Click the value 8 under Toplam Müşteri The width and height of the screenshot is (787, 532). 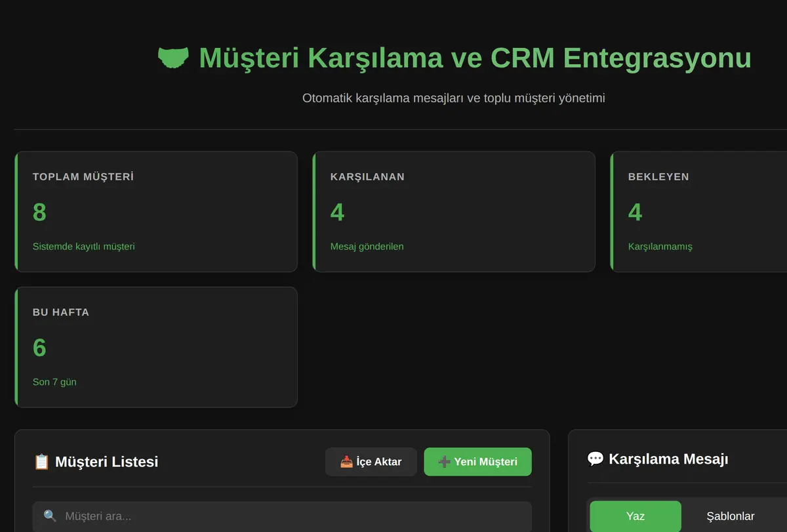(x=39, y=212)
